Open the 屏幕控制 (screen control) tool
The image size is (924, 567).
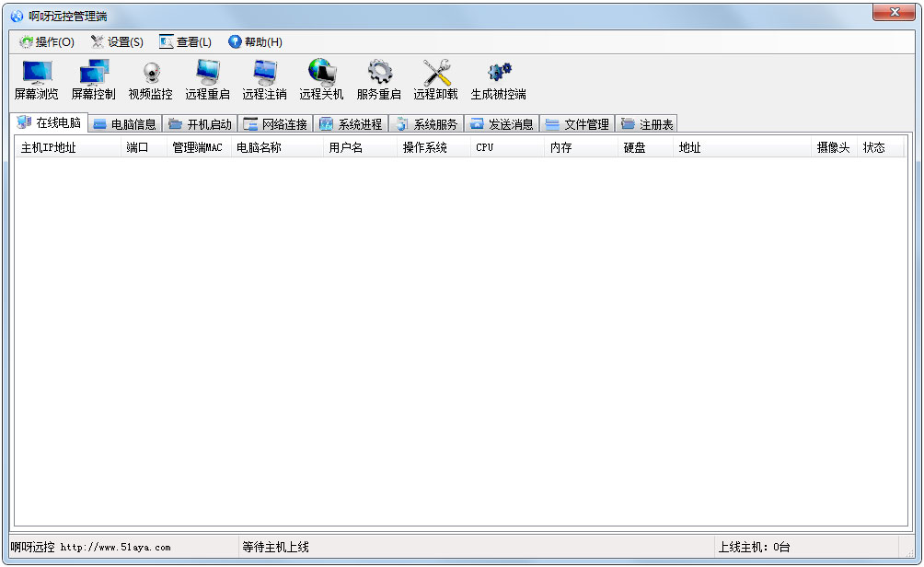click(x=93, y=79)
